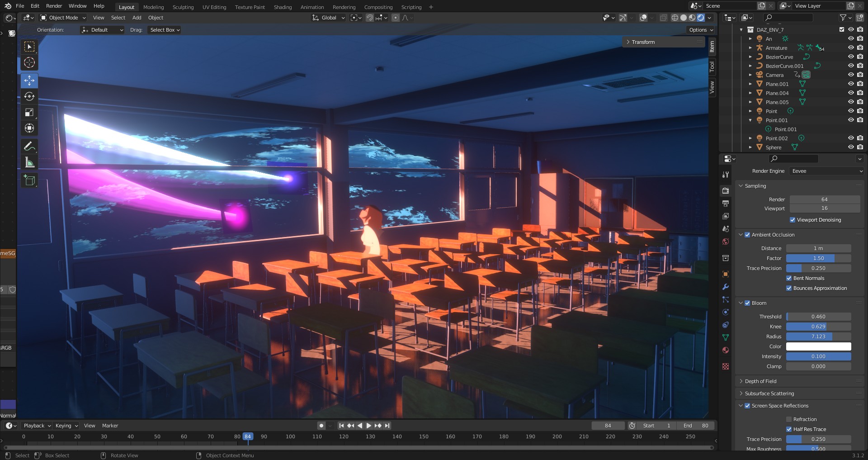This screenshot has width=868, height=460.
Task: Open the Add menu in viewport header
Action: [137, 18]
